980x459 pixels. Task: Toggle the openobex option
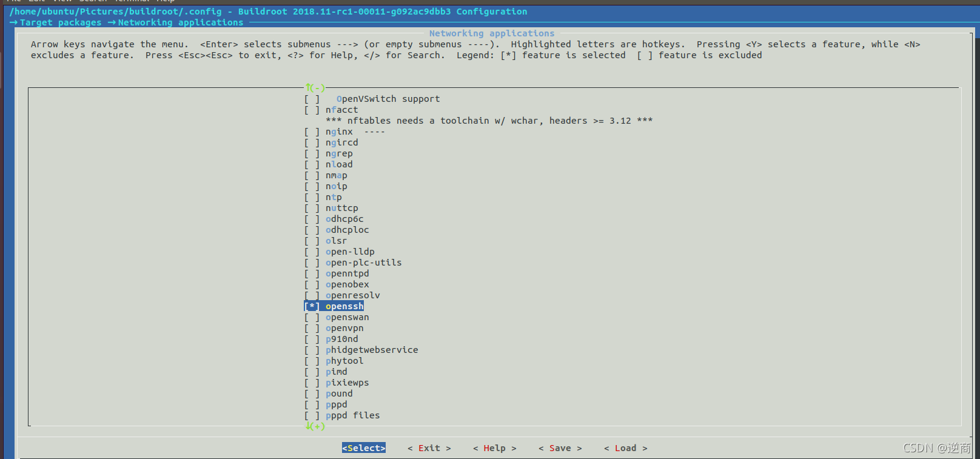pyautogui.click(x=312, y=284)
